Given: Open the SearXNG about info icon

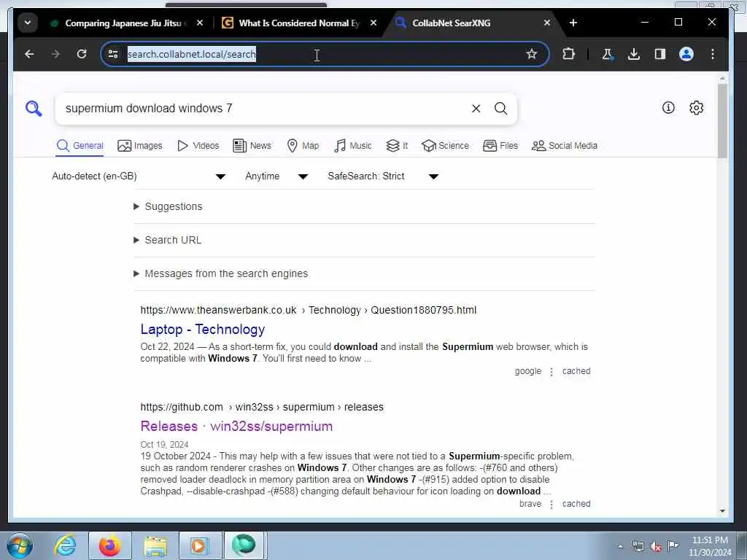Looking at the screenshot, I should point(668,108).
